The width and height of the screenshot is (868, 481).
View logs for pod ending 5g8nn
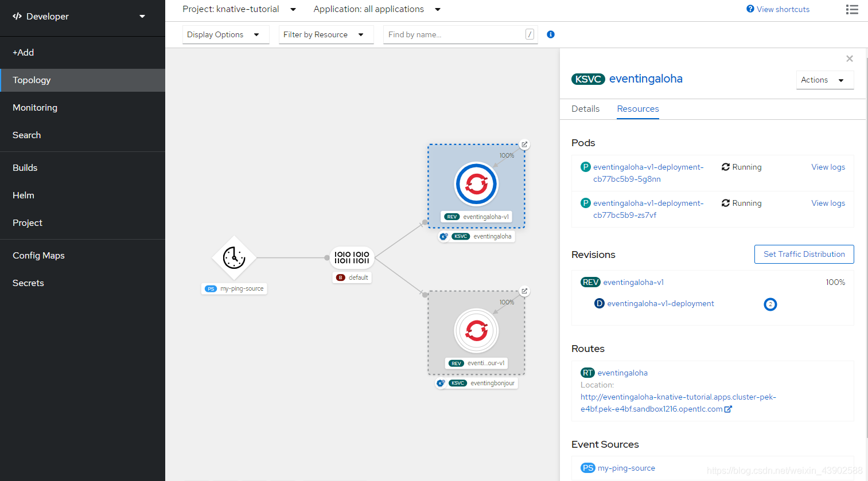click(828, 167)
